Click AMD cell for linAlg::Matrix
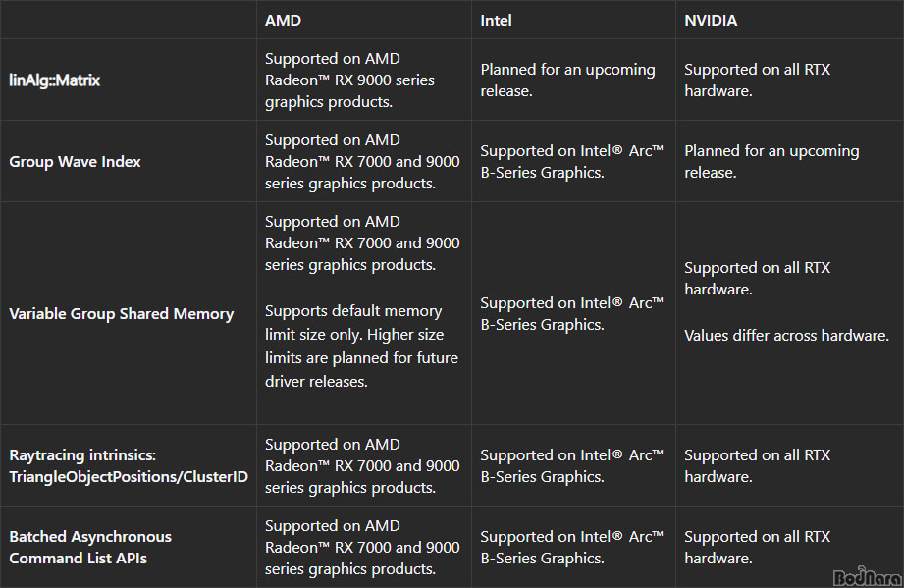This screenshot has width=904, height=588. (349, 80)
